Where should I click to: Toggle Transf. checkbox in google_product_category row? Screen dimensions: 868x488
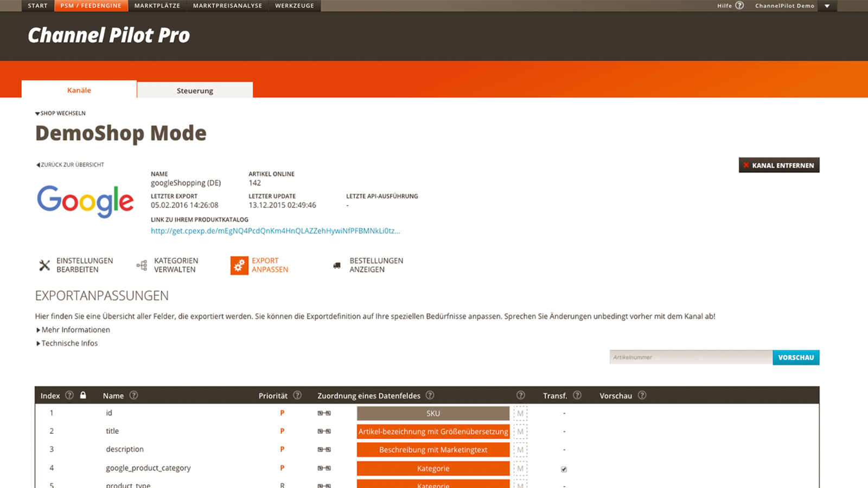[x=564, y=469]
